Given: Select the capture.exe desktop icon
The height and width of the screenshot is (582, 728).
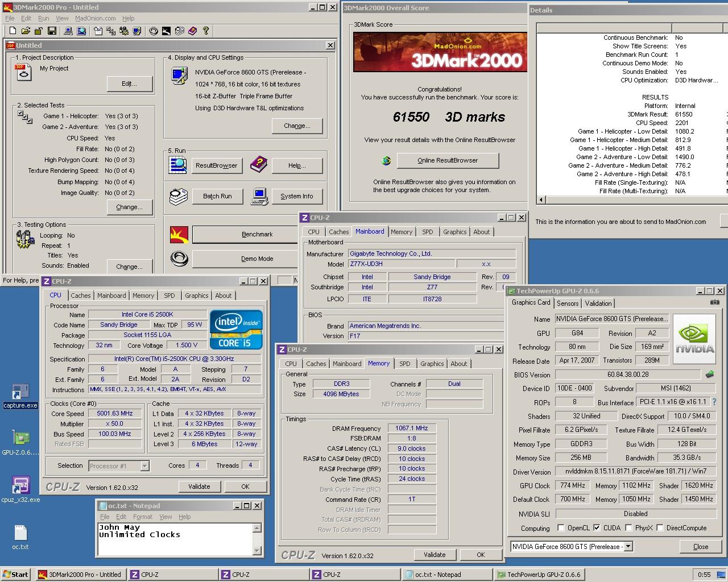Looking at the screenshot, I should click(20, 396).
